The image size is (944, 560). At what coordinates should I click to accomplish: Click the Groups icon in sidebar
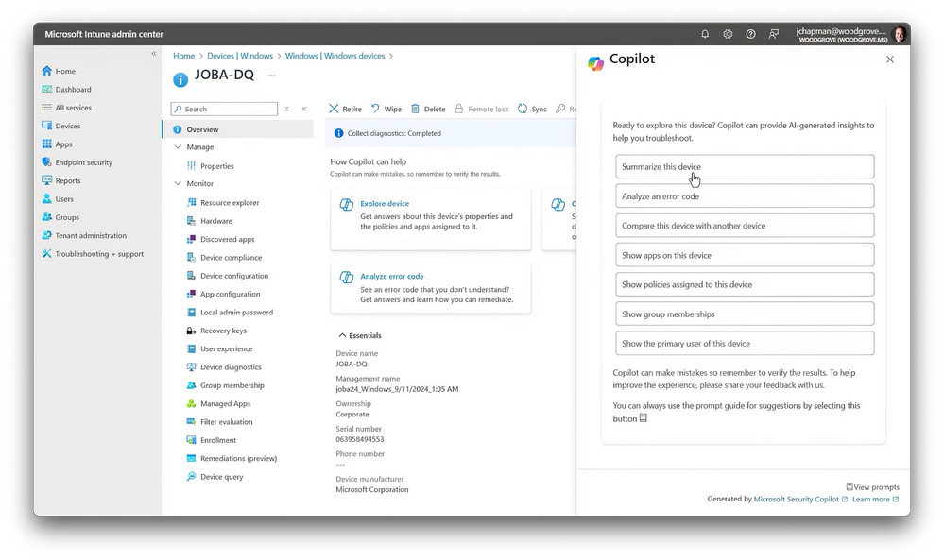pos(47,217)
